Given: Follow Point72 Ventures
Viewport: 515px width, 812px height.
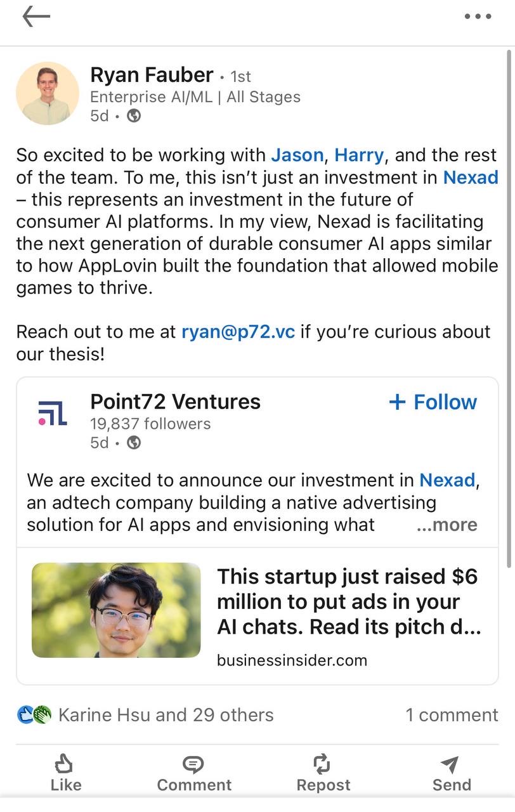Looking at the screenshot, I should (433, 402).
